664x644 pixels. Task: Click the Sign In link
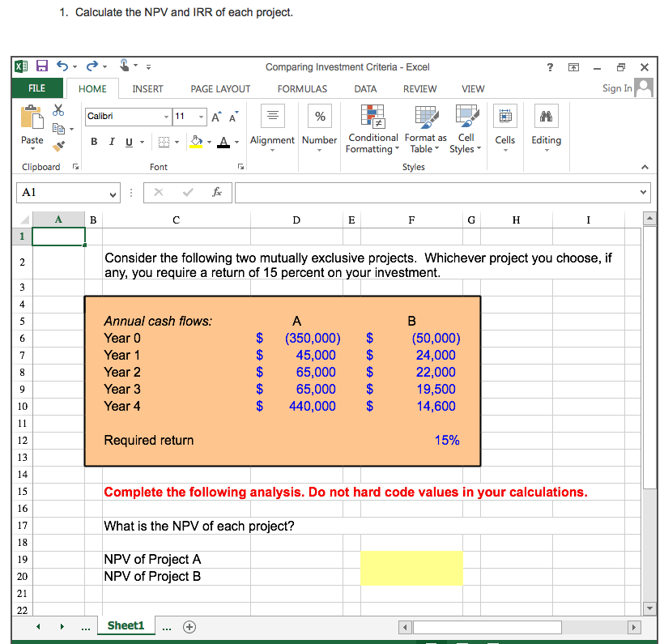coord(616,88)
